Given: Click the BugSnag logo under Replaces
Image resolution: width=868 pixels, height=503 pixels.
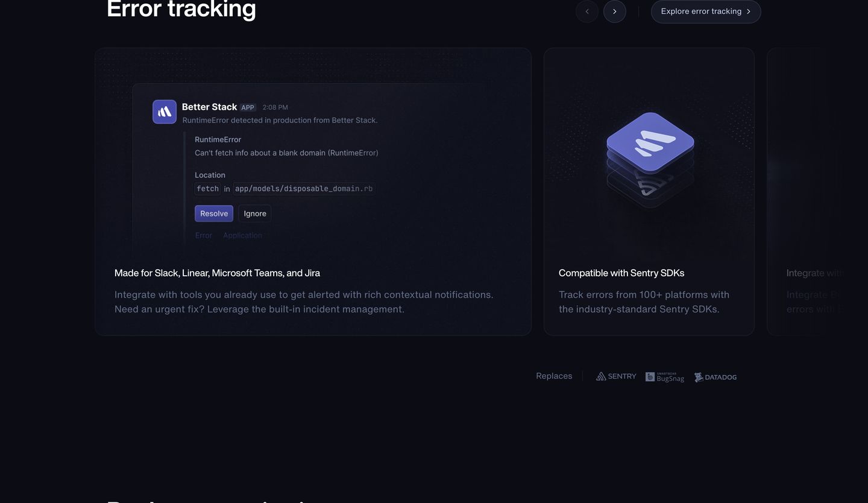Looking at the screenshot, I should coord(665,377).
